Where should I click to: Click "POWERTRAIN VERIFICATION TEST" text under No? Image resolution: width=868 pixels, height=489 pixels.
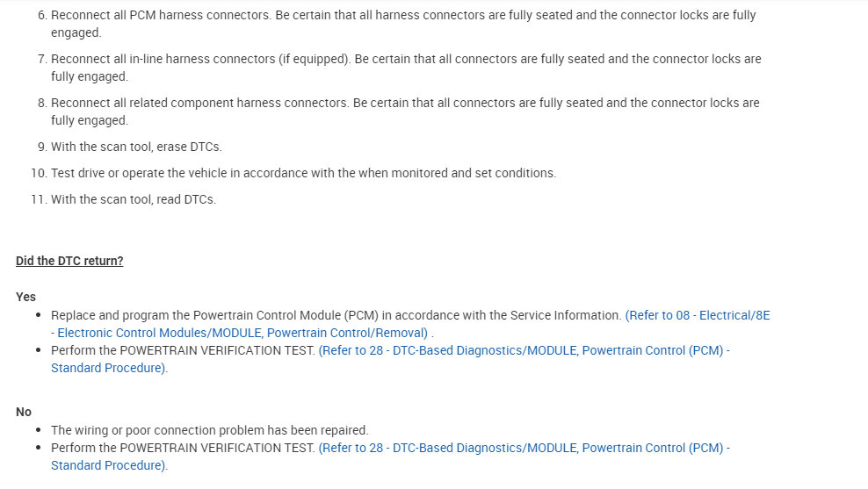(215, 448)
